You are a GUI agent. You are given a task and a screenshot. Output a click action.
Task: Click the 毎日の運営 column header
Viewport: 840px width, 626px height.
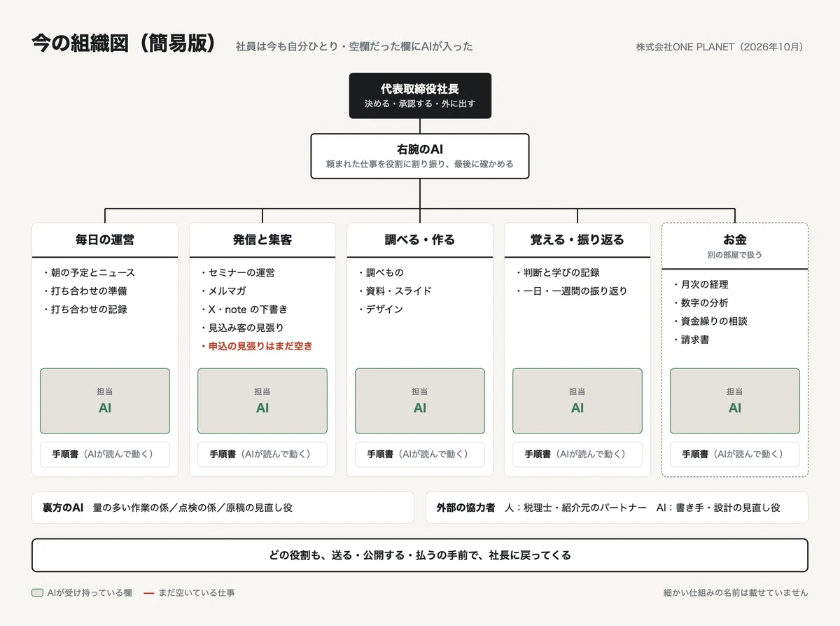point(105,240)
